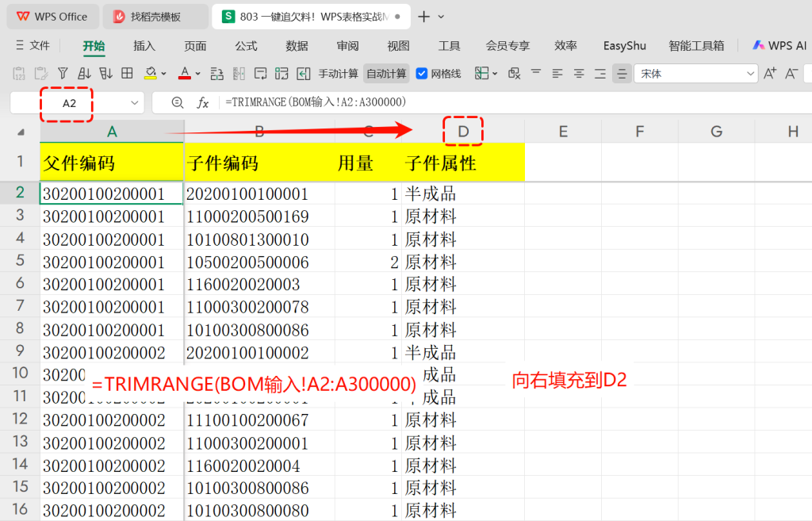This screenshot has height=521, width=812.
Task: Select center horizontal alignment icon
Action: [x=579, y=74]
